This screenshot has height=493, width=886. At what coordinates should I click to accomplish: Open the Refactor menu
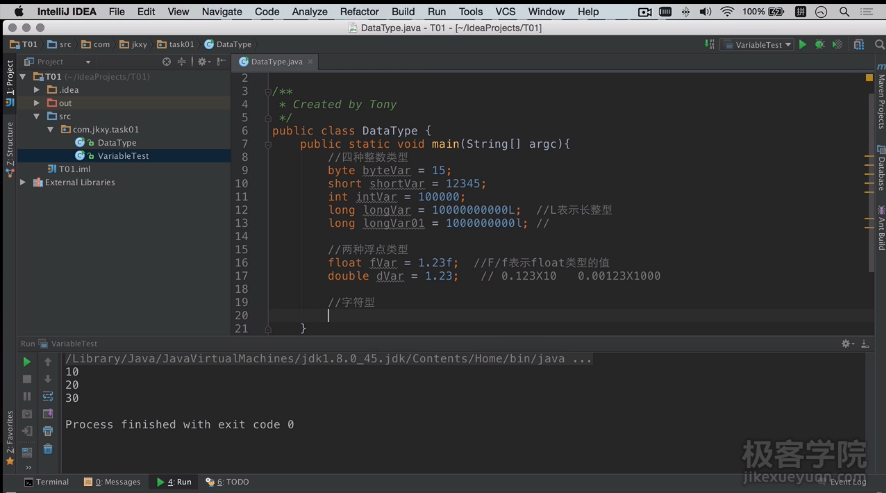click(359, 12)
